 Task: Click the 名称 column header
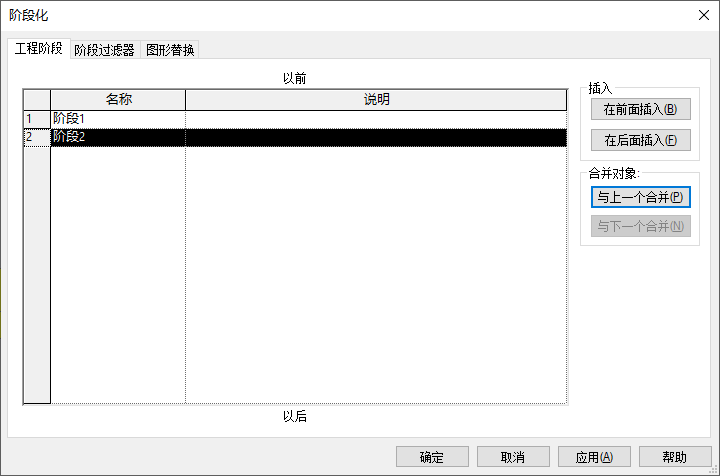pyautogui.click(x=118, y=99)
